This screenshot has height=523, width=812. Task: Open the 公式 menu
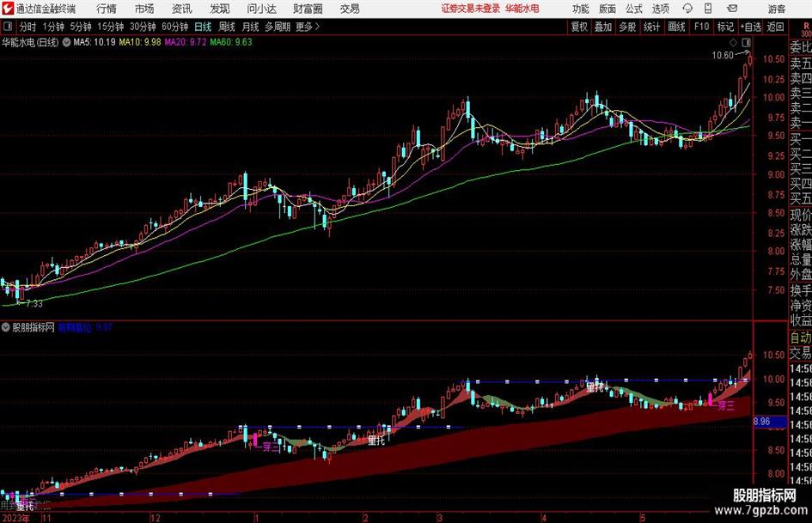[x=634, y=9]
